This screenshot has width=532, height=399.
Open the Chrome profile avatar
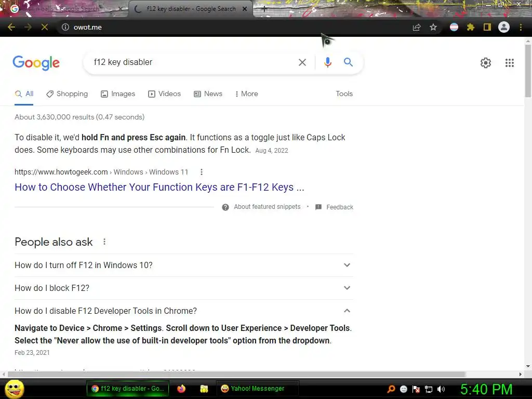pos(504,27)
